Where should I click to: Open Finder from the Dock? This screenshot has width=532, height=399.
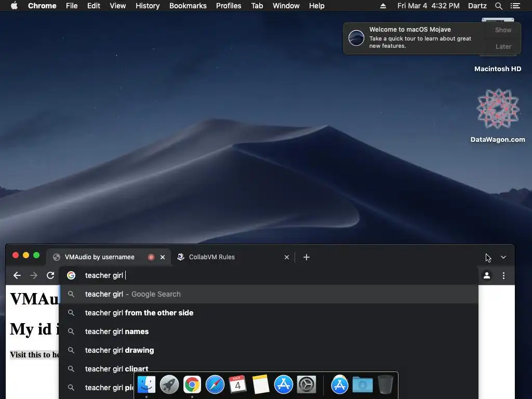point(146,385)
